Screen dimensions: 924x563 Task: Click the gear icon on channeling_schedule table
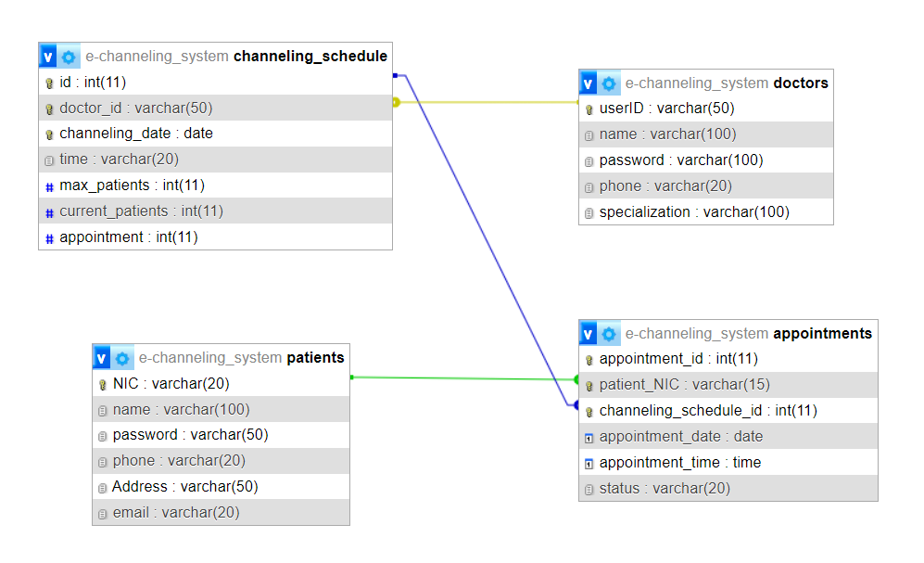(70, 57)
